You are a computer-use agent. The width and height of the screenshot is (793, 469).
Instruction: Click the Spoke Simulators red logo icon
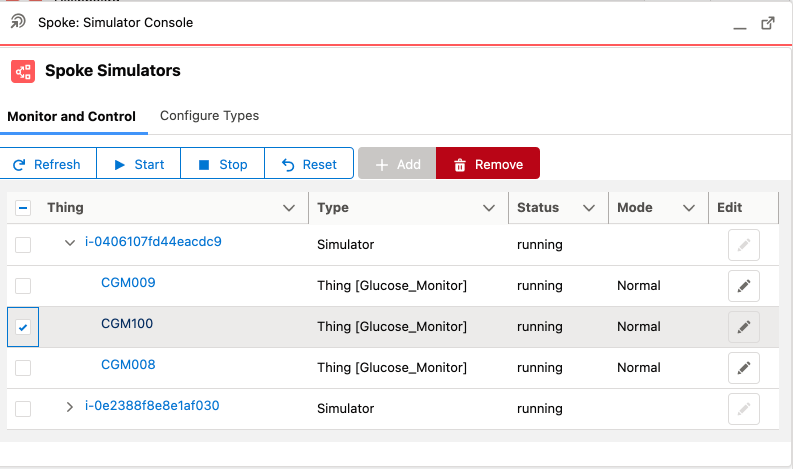pyautogui.click(x=23, y=71)
